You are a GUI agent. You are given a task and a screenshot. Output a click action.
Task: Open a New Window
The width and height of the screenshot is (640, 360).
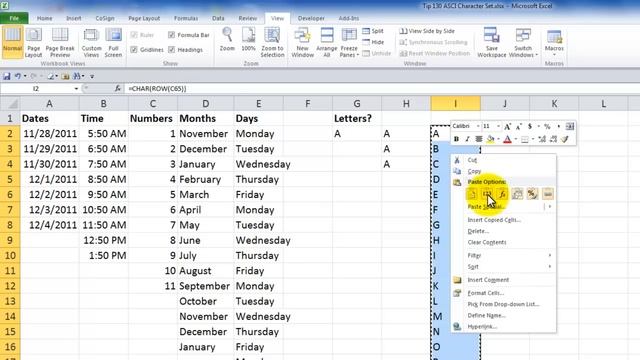(302, 42)
